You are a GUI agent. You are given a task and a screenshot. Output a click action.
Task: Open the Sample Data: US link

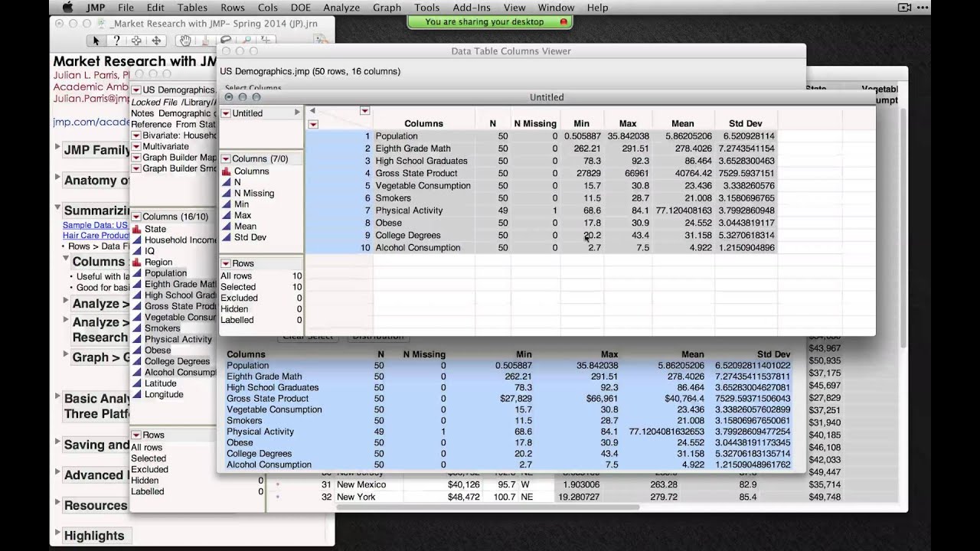pyautogui.click(x=95, y=226)
